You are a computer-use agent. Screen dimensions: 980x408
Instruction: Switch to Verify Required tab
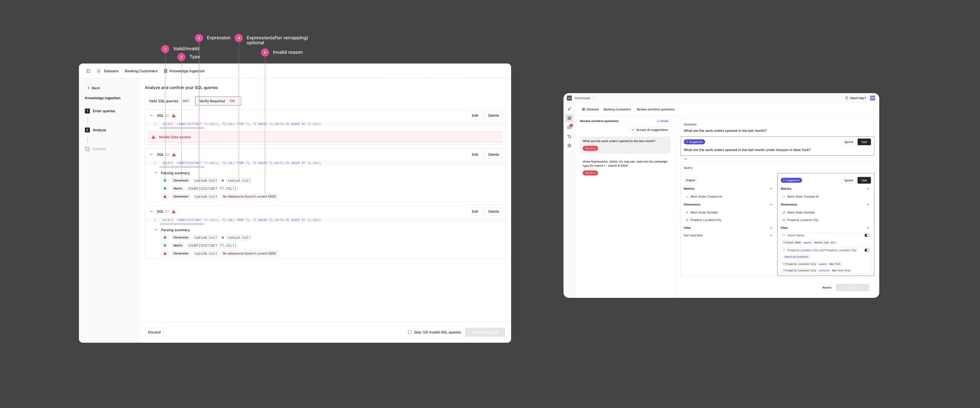point(218,101)
